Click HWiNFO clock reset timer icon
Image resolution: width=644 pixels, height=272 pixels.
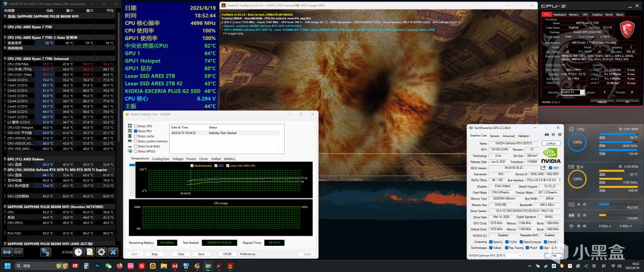click(x=78, y=252)
